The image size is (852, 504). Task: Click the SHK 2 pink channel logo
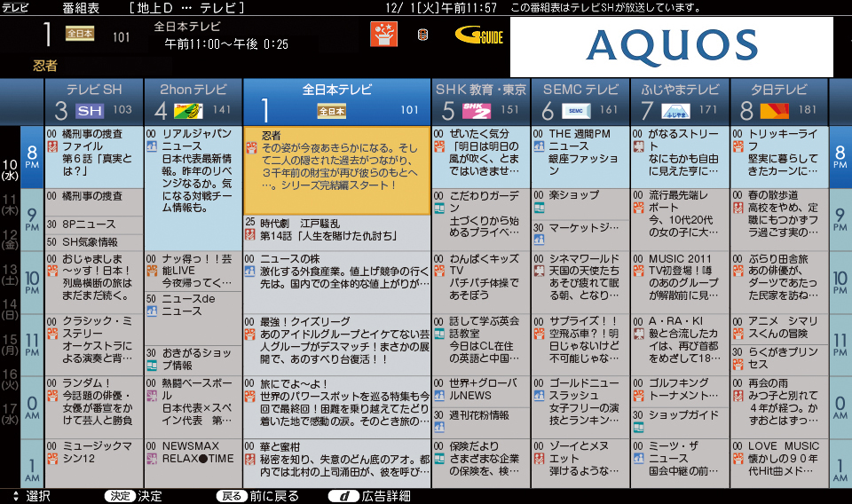pyautogui.click(x=477, y=111)
